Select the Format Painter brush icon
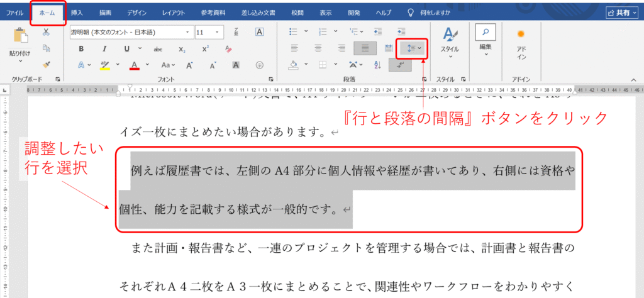Image resolution: width=644 pixels, height=298 pixels. 46,64
